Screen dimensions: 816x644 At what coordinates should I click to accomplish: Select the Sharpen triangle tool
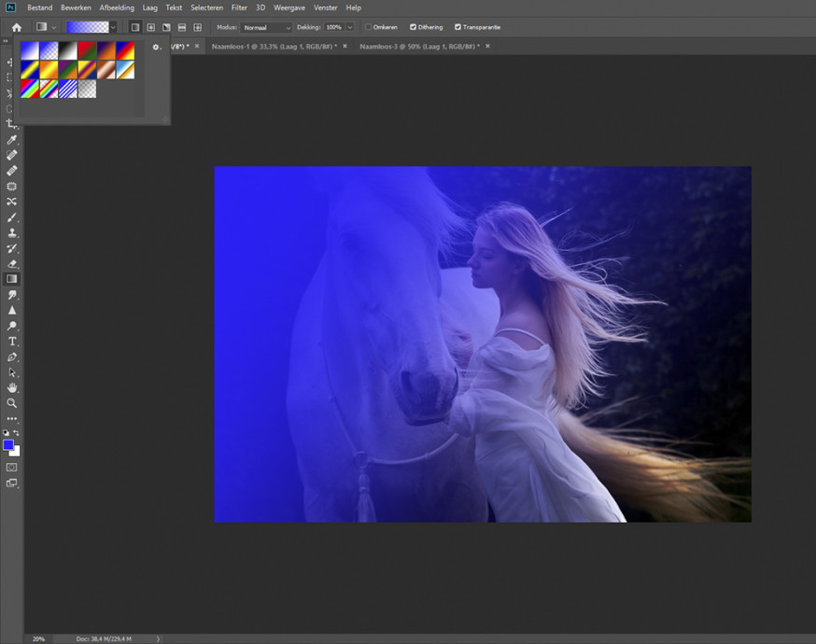pyautogui.click(x=11, y=311)
